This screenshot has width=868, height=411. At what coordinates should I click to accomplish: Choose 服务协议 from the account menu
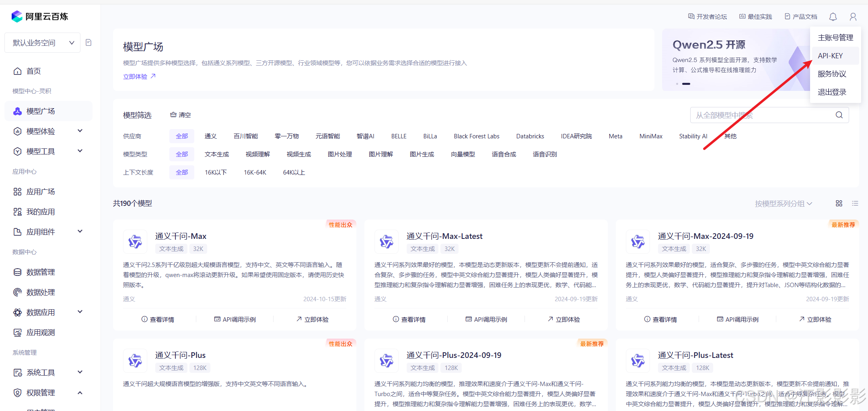tap(835, 74)
